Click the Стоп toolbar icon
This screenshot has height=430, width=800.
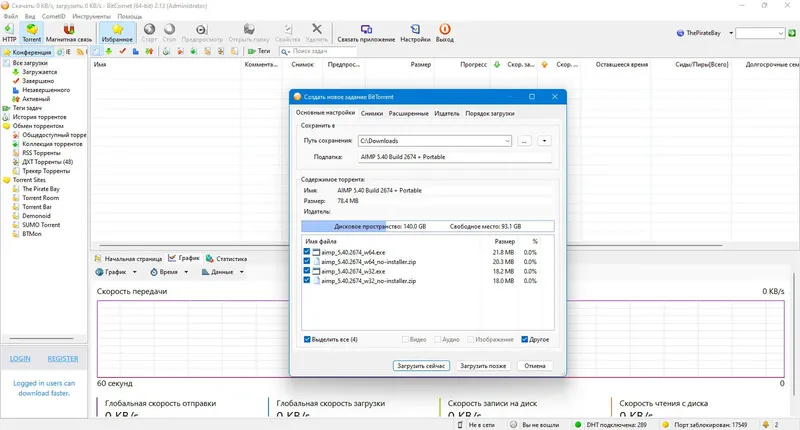pos(169,33)
